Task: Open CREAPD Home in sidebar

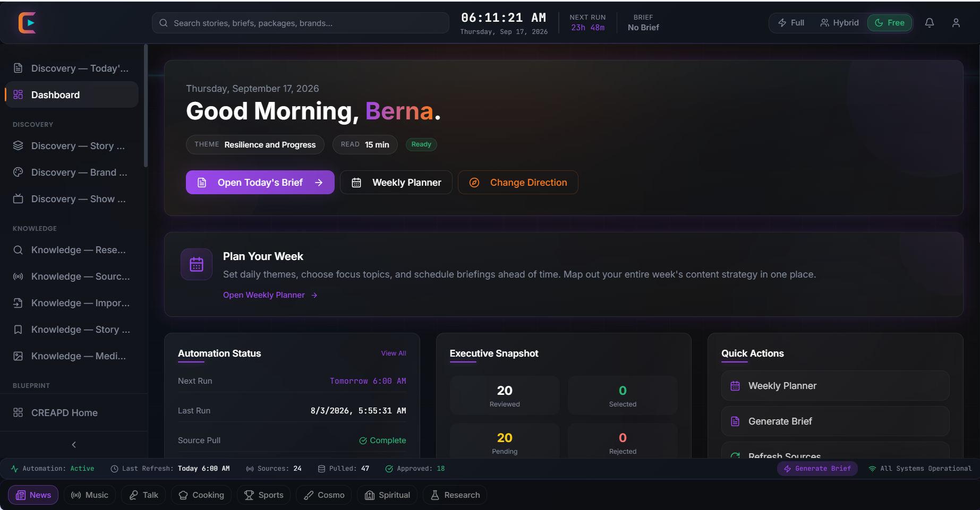Action: click(x=72, y=412)
